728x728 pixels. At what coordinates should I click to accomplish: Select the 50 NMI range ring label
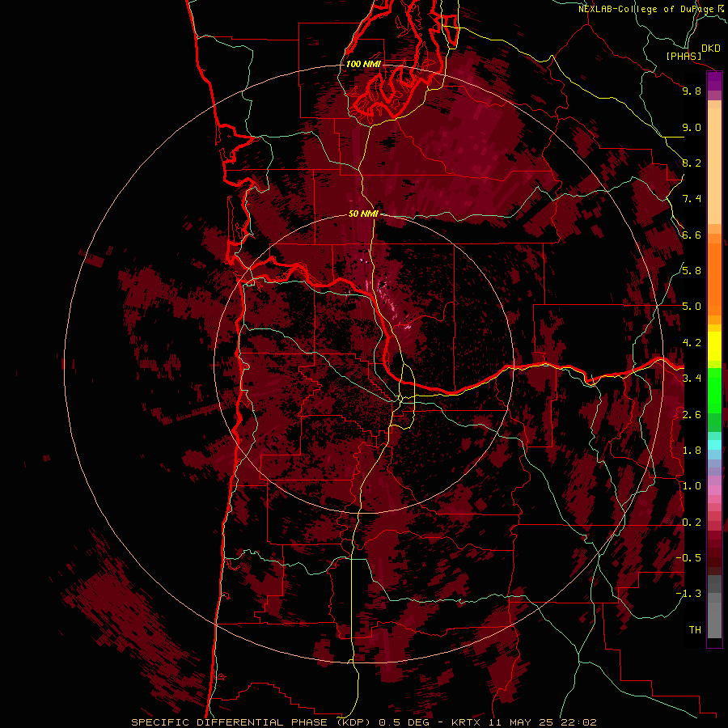[363, 214]
